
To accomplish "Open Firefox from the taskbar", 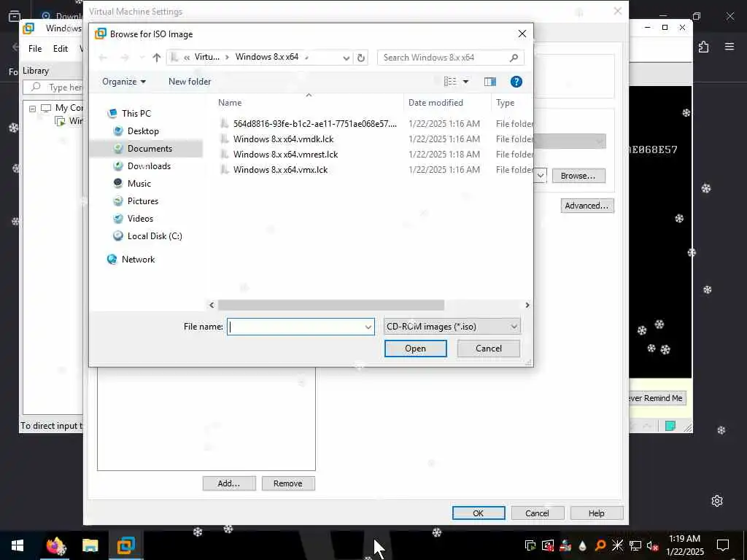I will pos(54,545).
